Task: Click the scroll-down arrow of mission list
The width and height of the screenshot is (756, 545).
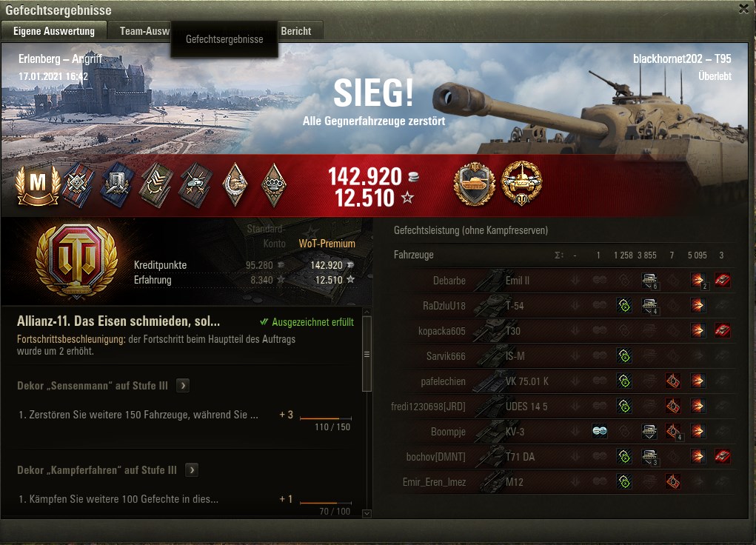Action: [367, 513]
